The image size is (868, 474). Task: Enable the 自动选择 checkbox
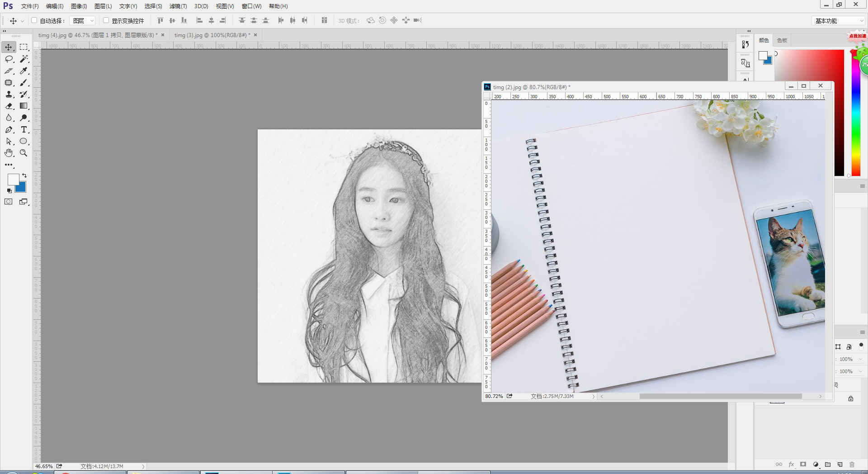pos(34,20)
